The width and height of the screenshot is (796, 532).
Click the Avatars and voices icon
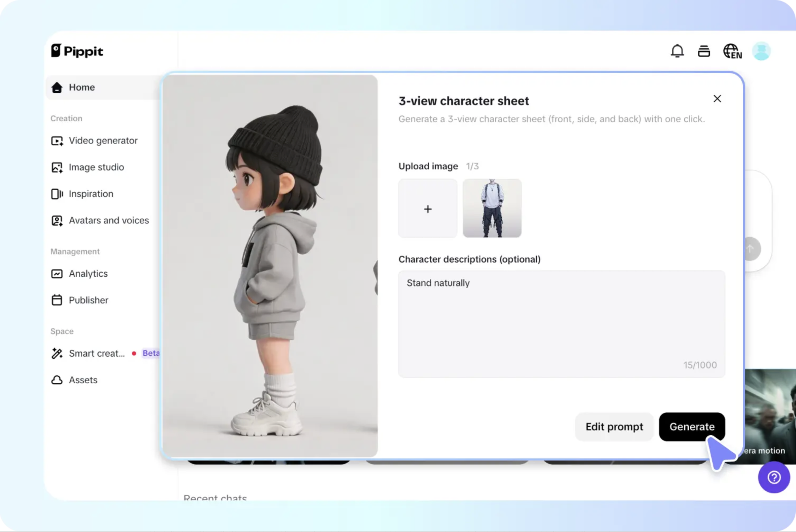[57, 220]
